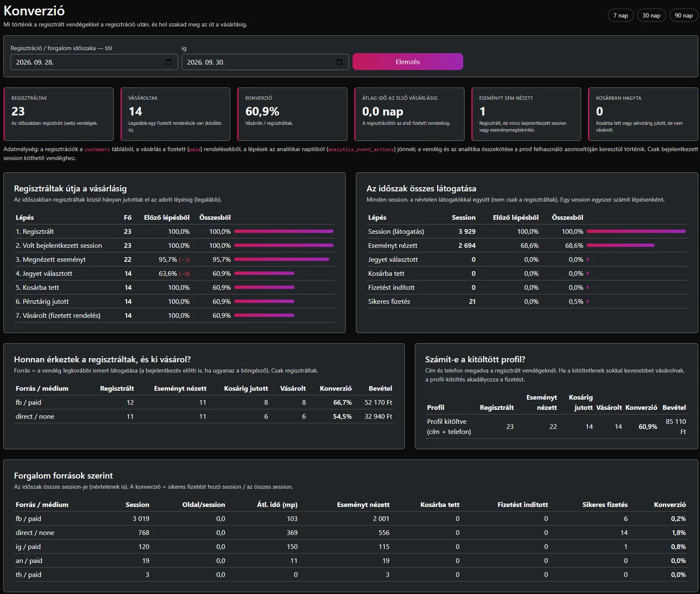700x594 pixels.
Task: Click the '3. Megnézett eseményt' funnel row
Action: 175,259
